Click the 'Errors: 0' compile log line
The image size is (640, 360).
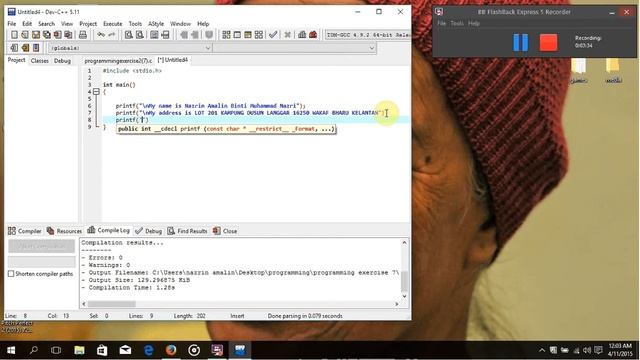coord(102,258)
